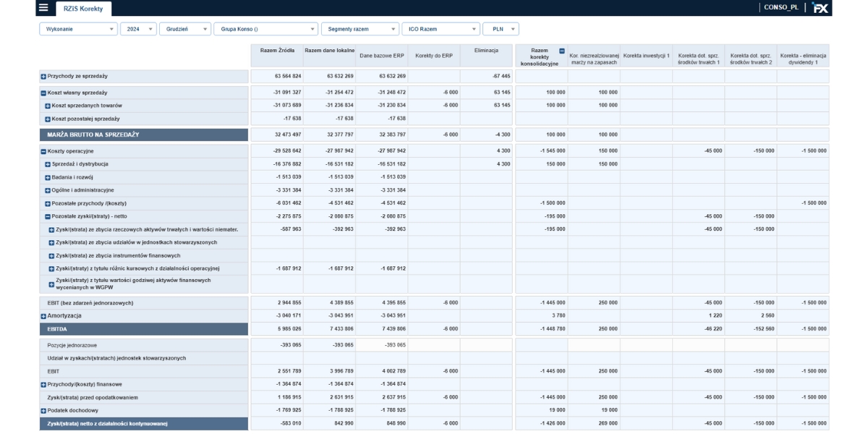Open the Segmenty razem dropdown
This screenshot has width=868, height=434.
pyautogui.click(x=360, y=29)
